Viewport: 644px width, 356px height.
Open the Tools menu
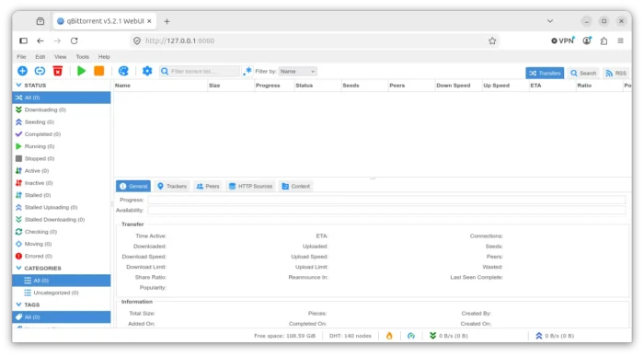point(82,57)
